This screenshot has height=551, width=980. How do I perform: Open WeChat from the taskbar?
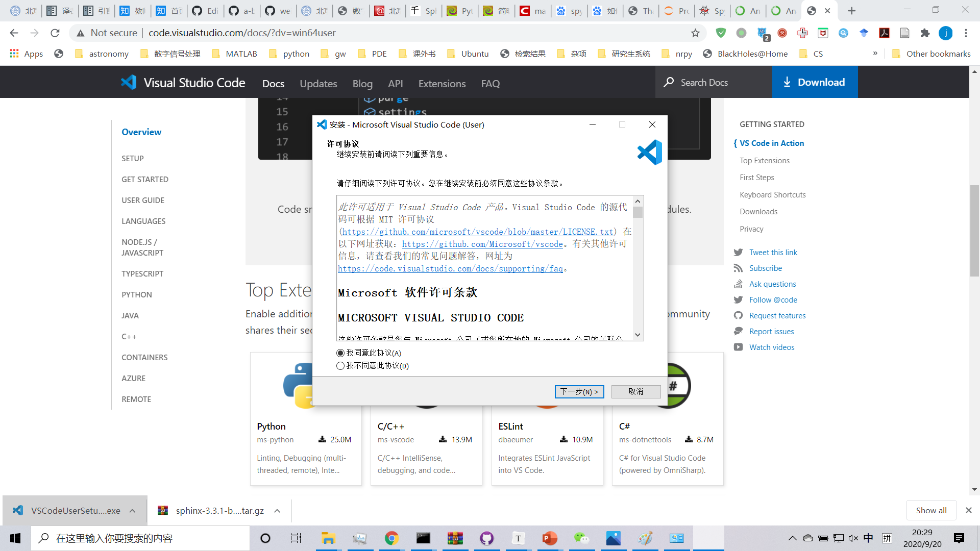pyautogui.click(x=581, y=538)
